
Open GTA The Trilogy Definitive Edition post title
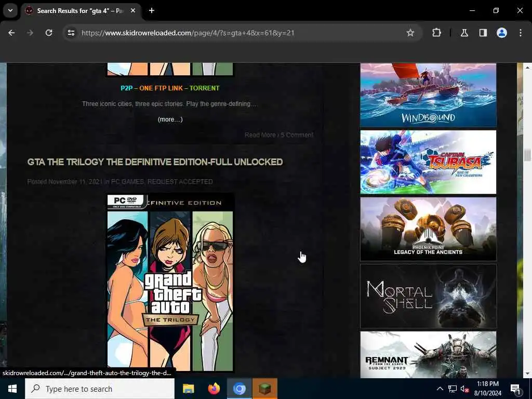155,162
